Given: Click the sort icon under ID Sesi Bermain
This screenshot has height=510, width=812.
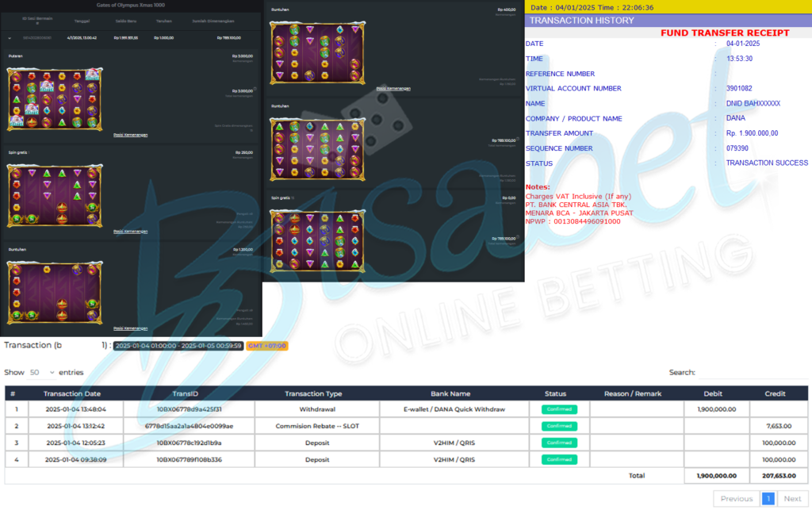Looking at the screenshot, I should click(x=37, y=23).
